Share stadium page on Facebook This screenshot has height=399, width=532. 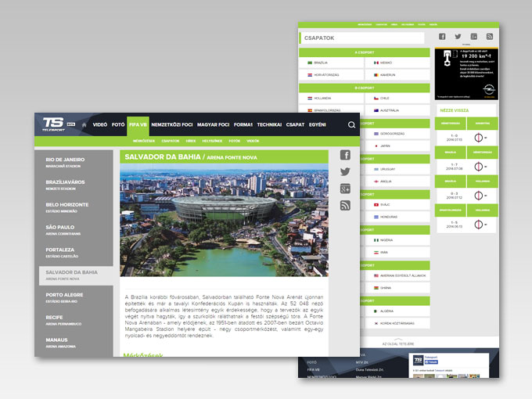click(x=345, y=155)
